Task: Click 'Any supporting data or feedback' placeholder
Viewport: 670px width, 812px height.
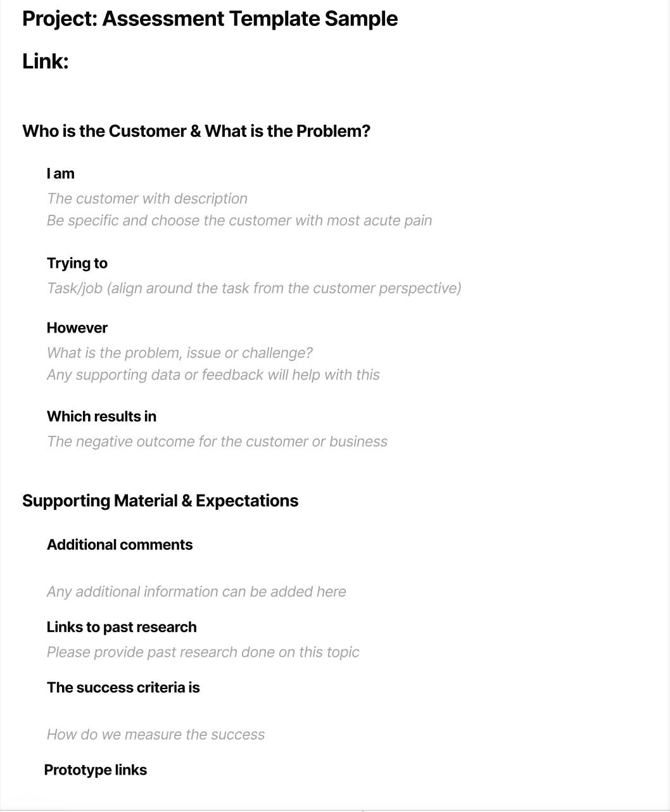Action: 213,375
